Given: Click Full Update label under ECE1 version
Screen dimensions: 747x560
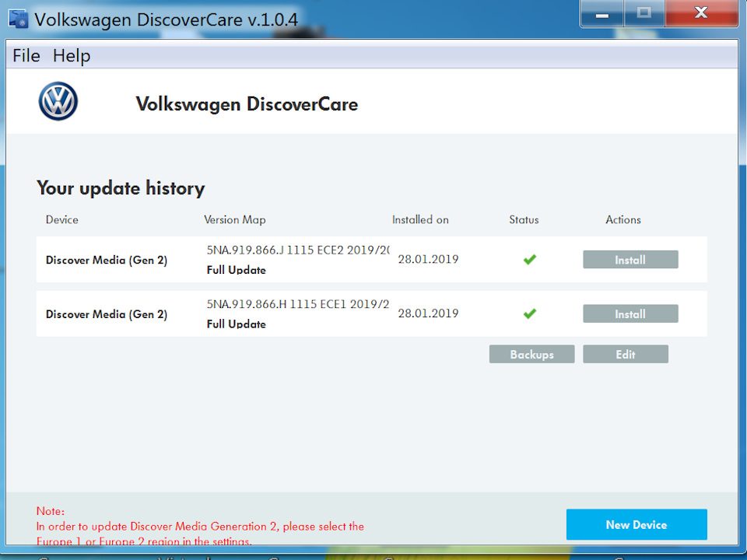Looking at the screenshot, I should tap(237, 324).
